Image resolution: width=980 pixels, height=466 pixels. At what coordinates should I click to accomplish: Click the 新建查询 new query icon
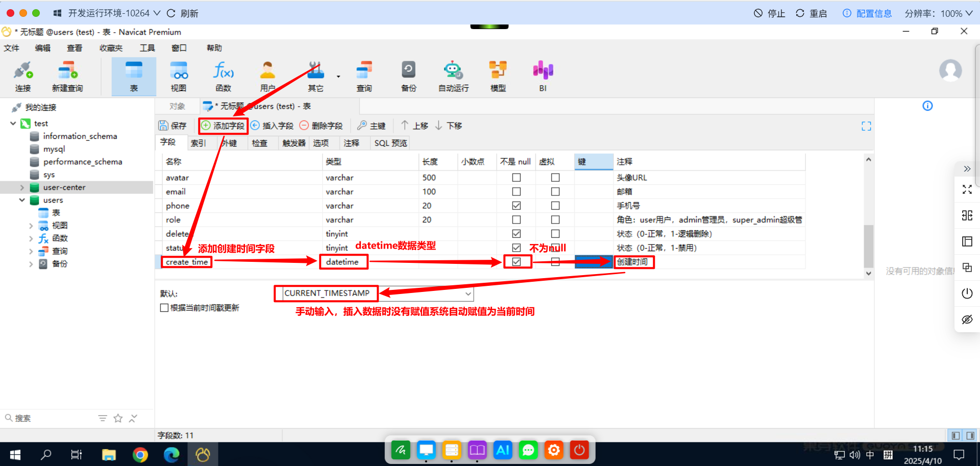(67, 77)
